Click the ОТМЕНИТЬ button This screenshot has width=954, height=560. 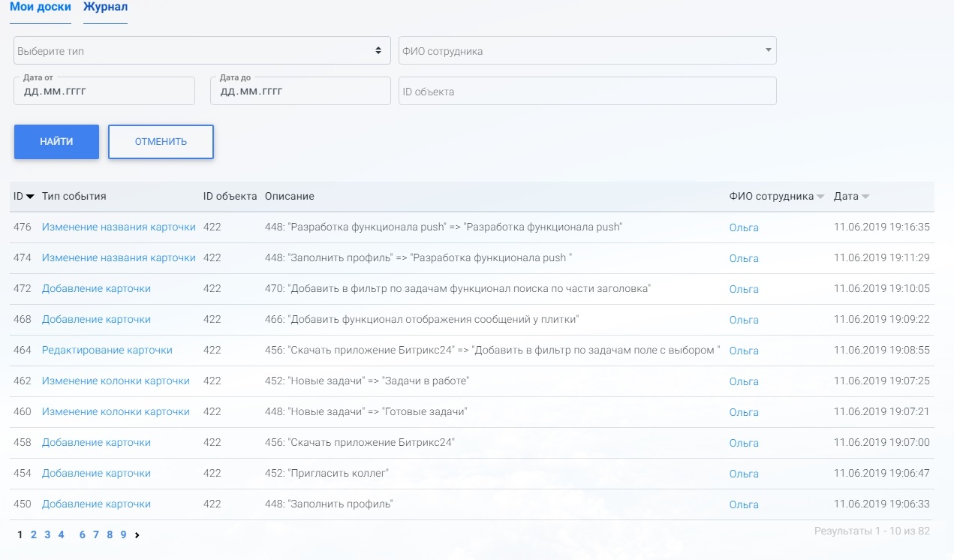coord(161,142)
